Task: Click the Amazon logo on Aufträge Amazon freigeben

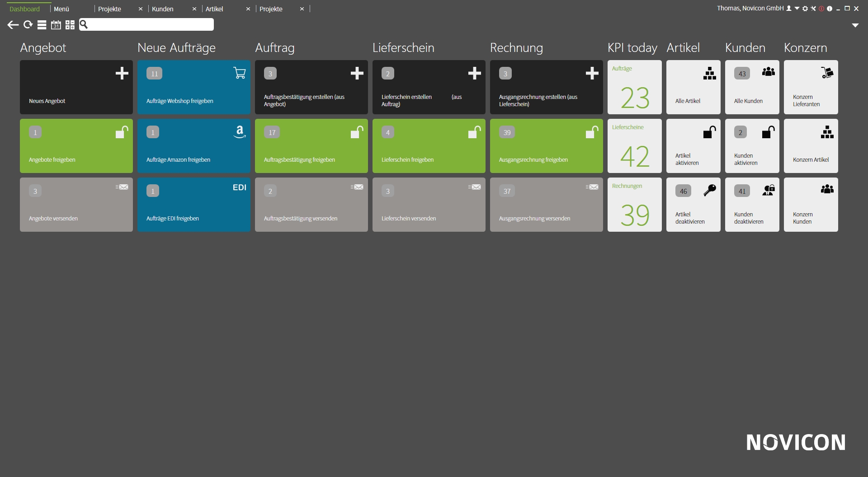Action: (x=240, y=132)
